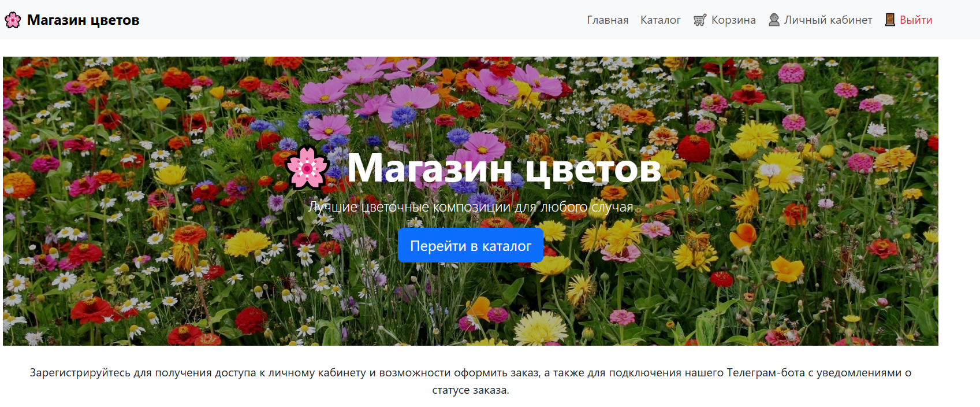Open Личный кабинет
The image size is (980, 407).
828,20
